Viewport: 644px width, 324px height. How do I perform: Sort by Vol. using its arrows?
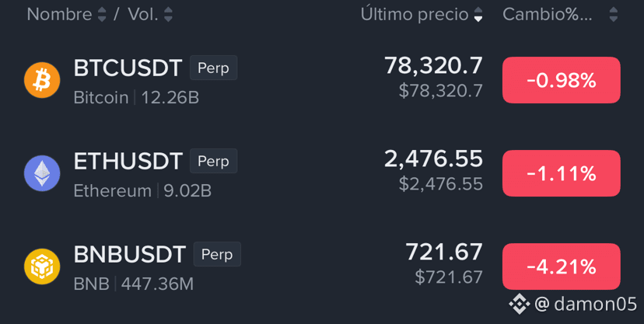point(168,16)
